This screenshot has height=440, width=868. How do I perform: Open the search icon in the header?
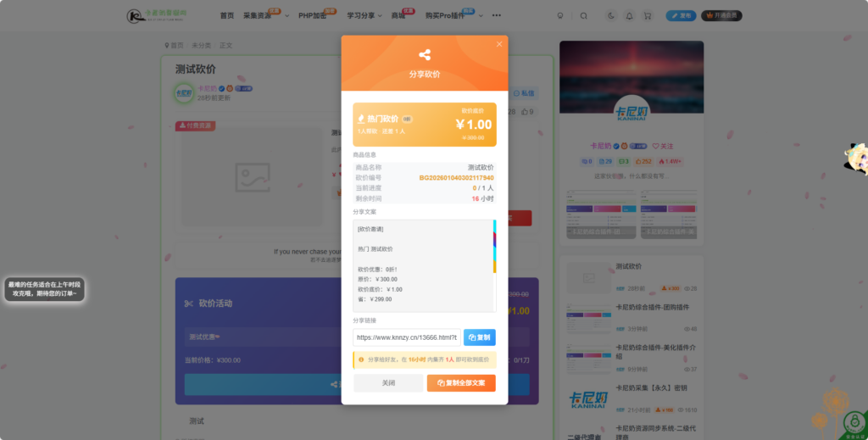coord(583,16)
